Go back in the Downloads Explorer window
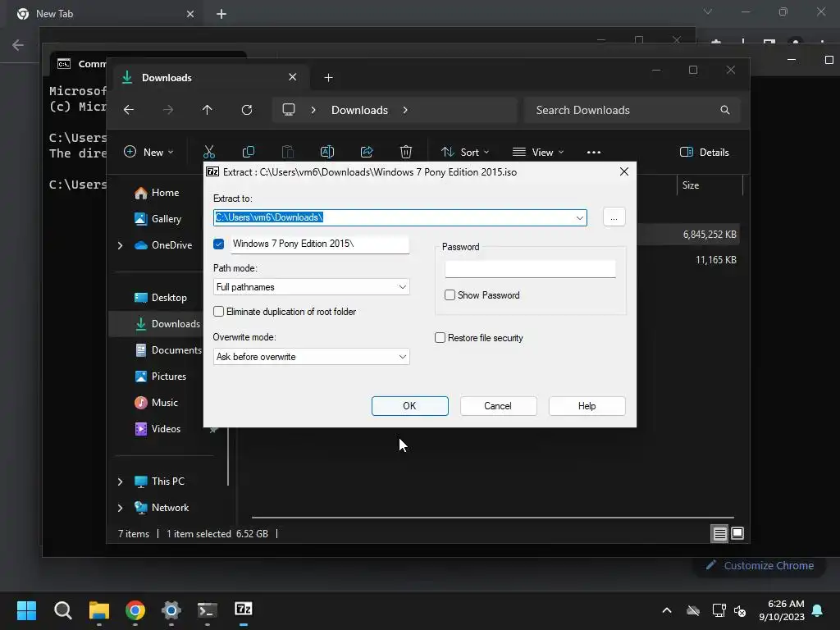 pyautogui.click(x=129, y=110)
